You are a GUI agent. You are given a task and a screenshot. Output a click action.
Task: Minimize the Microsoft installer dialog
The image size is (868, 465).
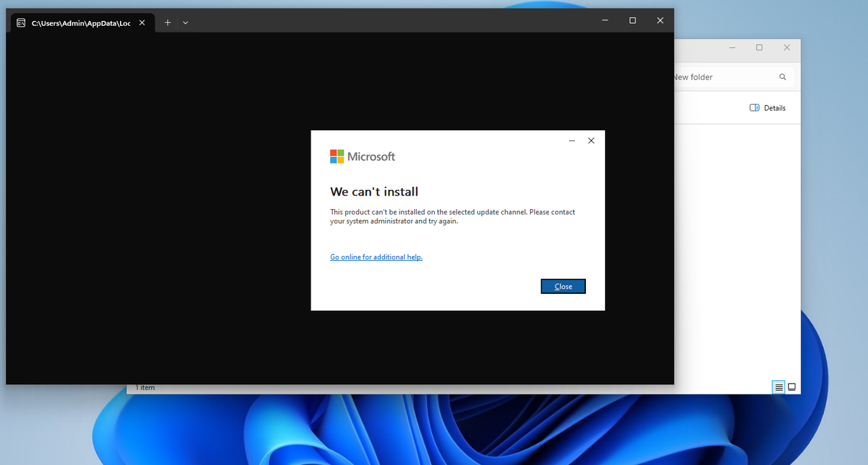tap(572, 141)
